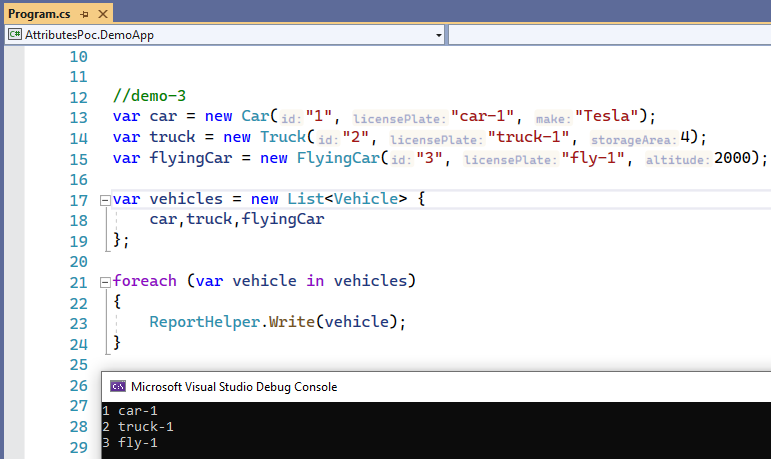Click the licensePlate hint on the Car line
This screenshot has height=459, width=771.
[399, 117]
